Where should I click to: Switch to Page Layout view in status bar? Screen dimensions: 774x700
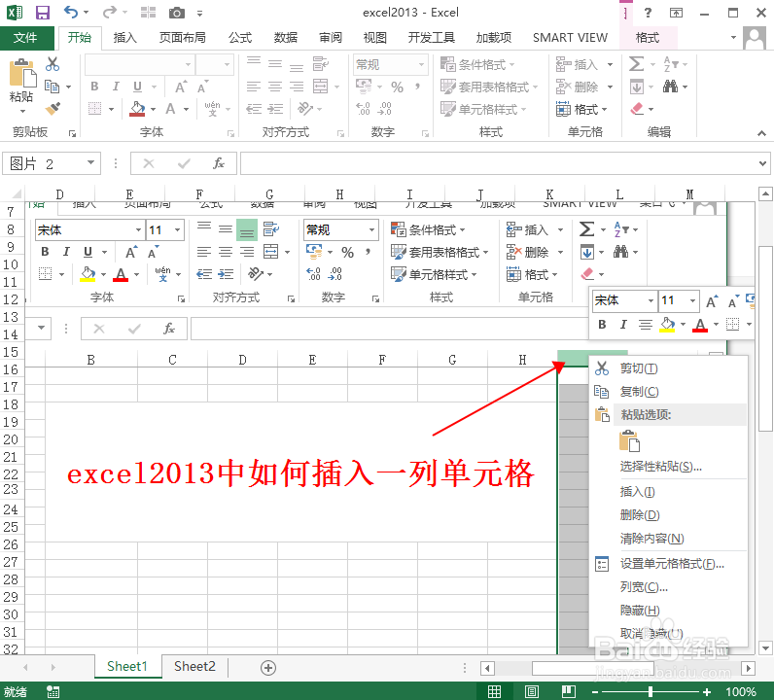tap(532, 692)
